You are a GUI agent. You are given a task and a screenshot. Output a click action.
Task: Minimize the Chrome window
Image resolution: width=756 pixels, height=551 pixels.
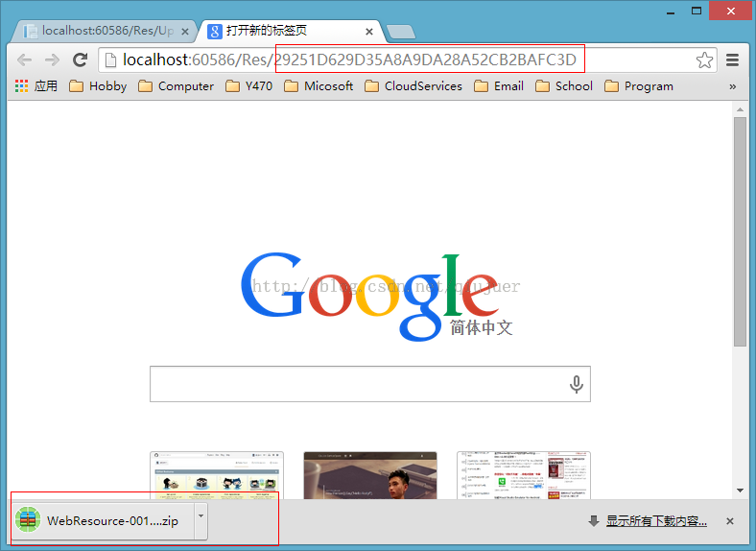(x=671, y=12)
